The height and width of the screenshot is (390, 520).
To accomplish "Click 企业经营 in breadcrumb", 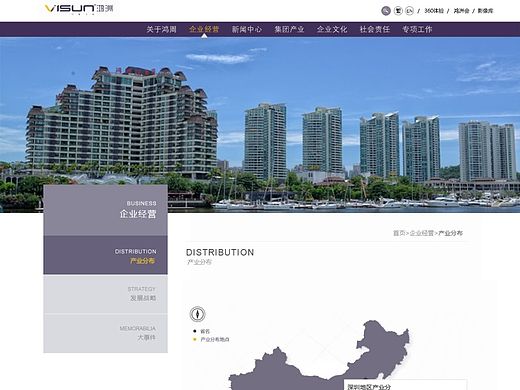I will [x=421, y=233].
